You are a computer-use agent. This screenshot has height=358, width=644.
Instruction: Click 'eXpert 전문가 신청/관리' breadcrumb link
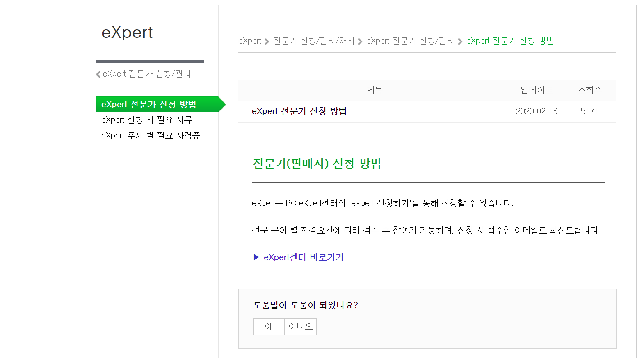point(410,41)
